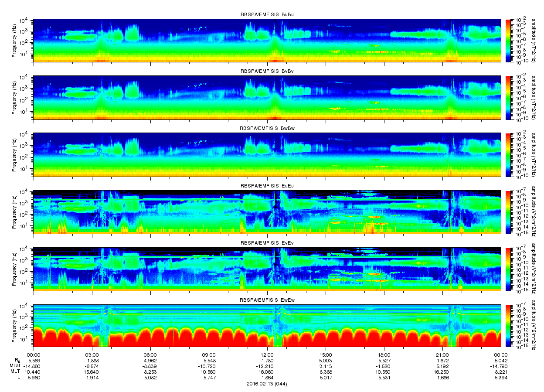Click the Frequency (Hz) label of BuBu panel
The height and width of the screenshot is (392, 544).
pyautogui.click(x=15, y=41)
